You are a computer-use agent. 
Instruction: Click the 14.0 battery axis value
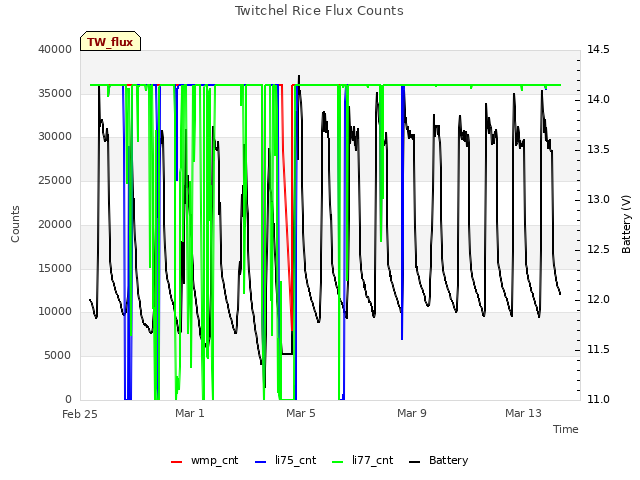(598, 100)
